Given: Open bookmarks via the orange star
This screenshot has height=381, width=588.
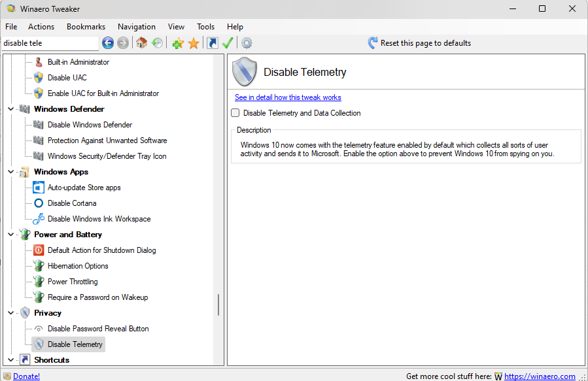Looking at the screenshot, I should point(194,43).
